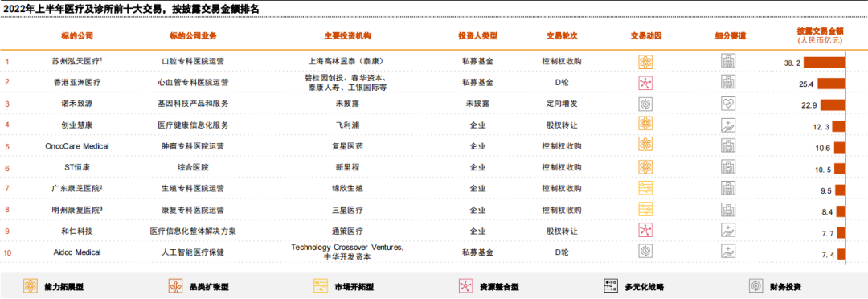Click the 能力拓展型 legend icon

(x=31, y=285)
